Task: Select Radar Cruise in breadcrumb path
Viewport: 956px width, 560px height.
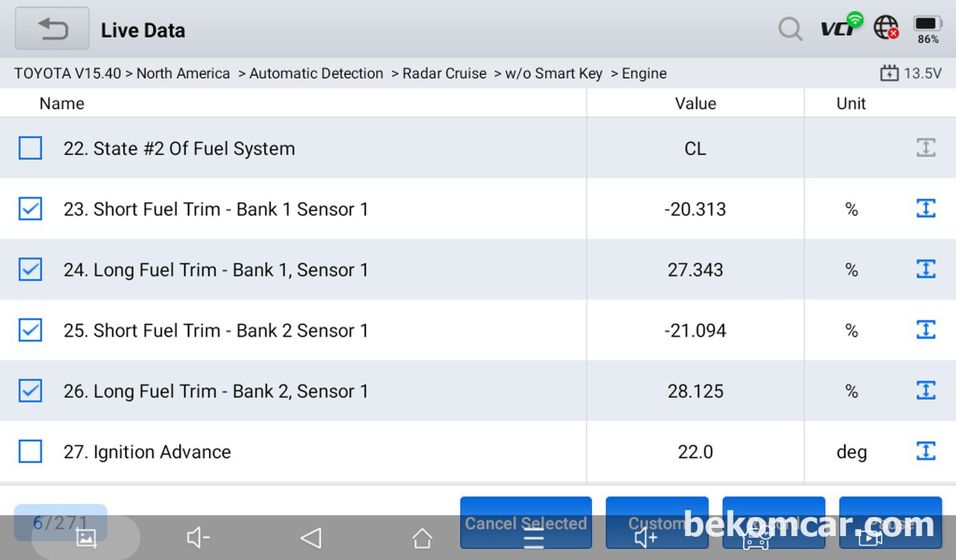Action: click(445, 74)
